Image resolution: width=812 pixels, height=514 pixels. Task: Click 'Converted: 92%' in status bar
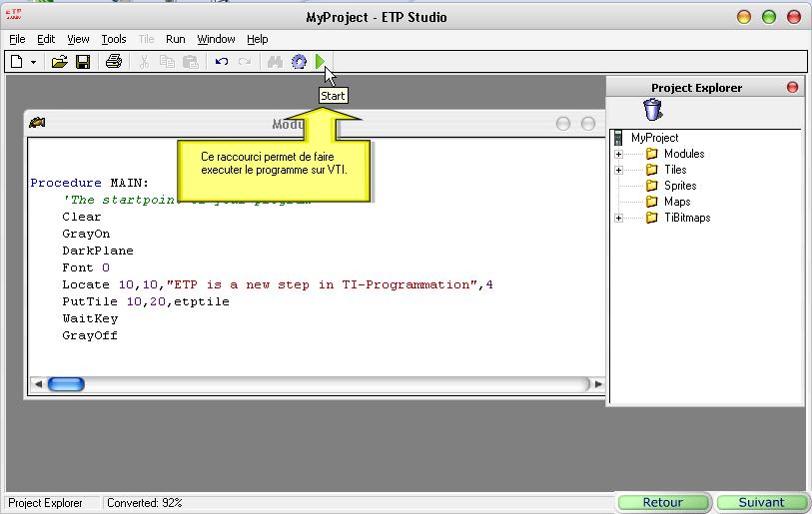click(145, 503)
